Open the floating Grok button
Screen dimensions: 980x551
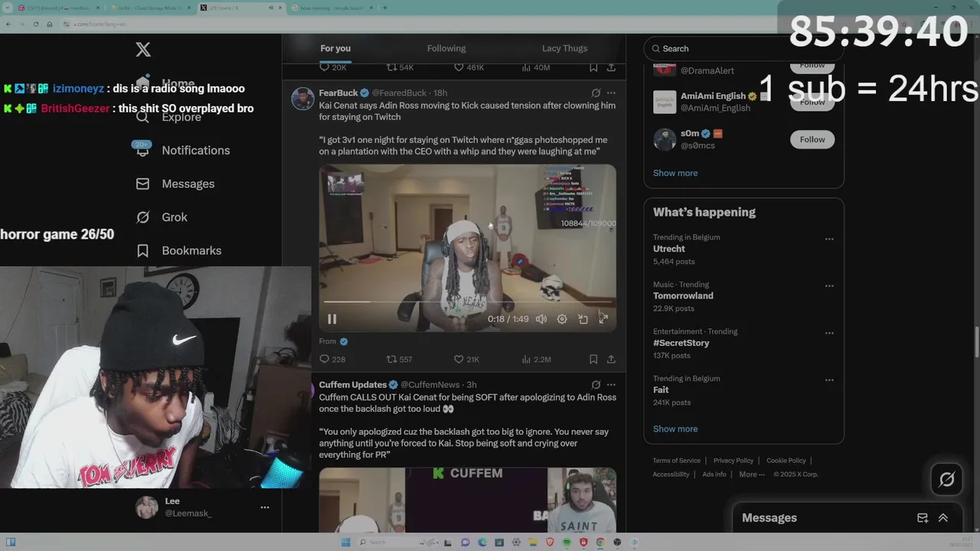point(947,480)
